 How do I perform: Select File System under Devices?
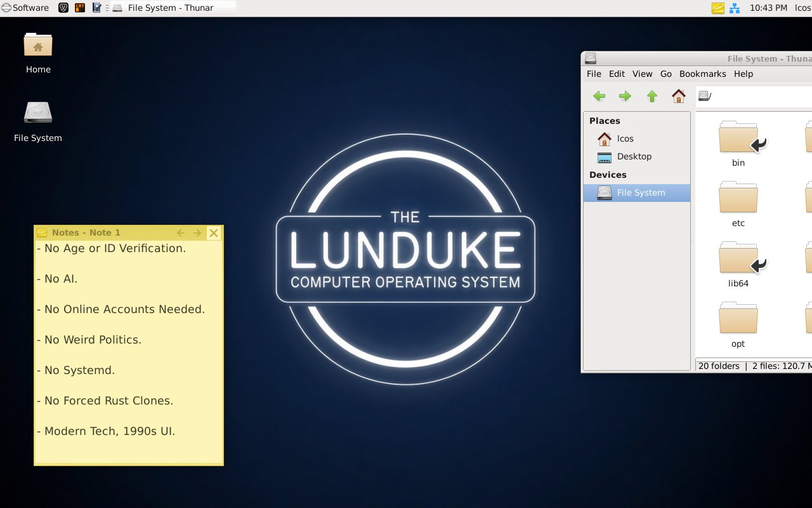pyautogui.click(x=636, y=192)
